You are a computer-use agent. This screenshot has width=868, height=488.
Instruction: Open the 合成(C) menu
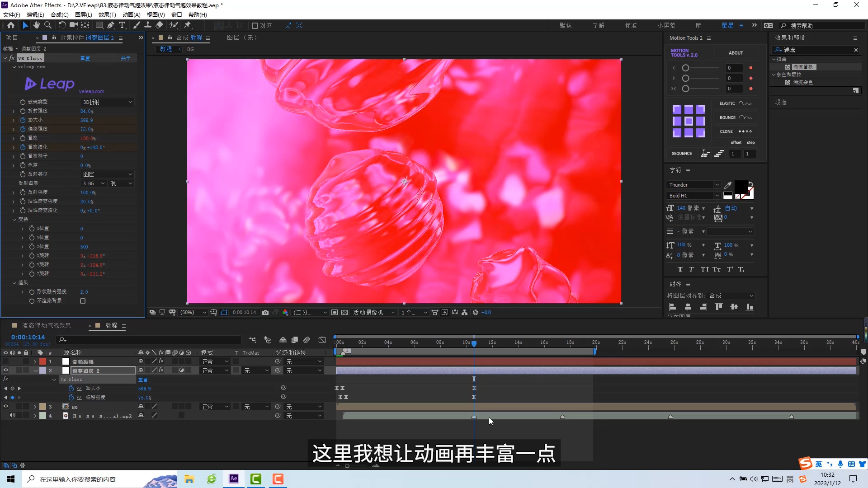(x=60, y=15)
